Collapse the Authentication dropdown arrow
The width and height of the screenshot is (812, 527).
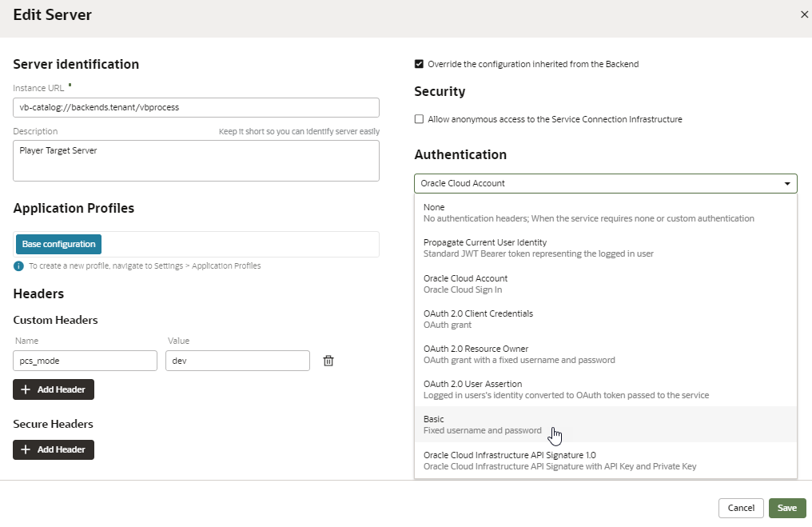tap(788, 184)
